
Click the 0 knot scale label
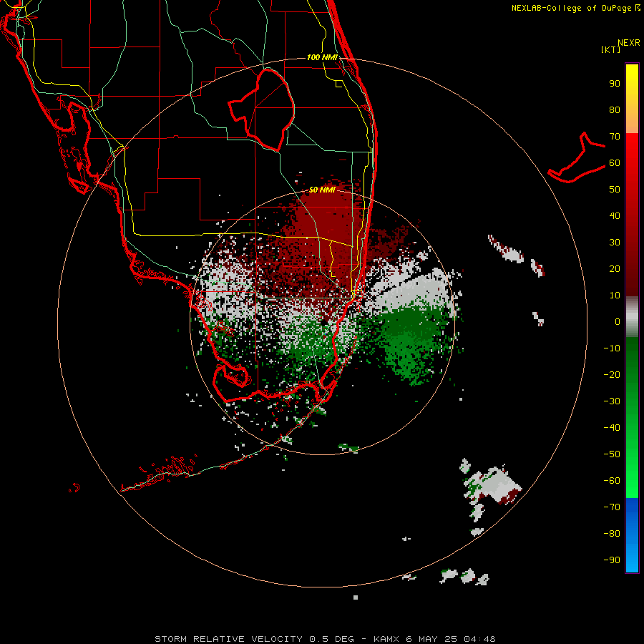click(x=618, y=322)
